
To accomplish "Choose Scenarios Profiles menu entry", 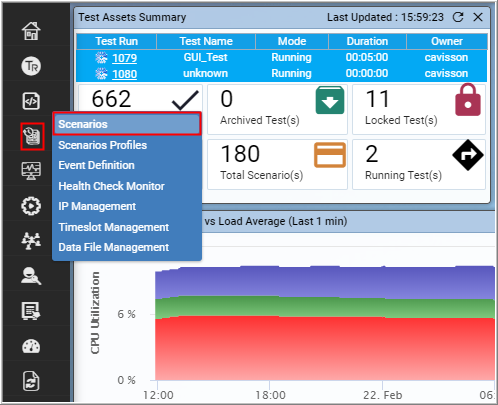I will 103,145.
